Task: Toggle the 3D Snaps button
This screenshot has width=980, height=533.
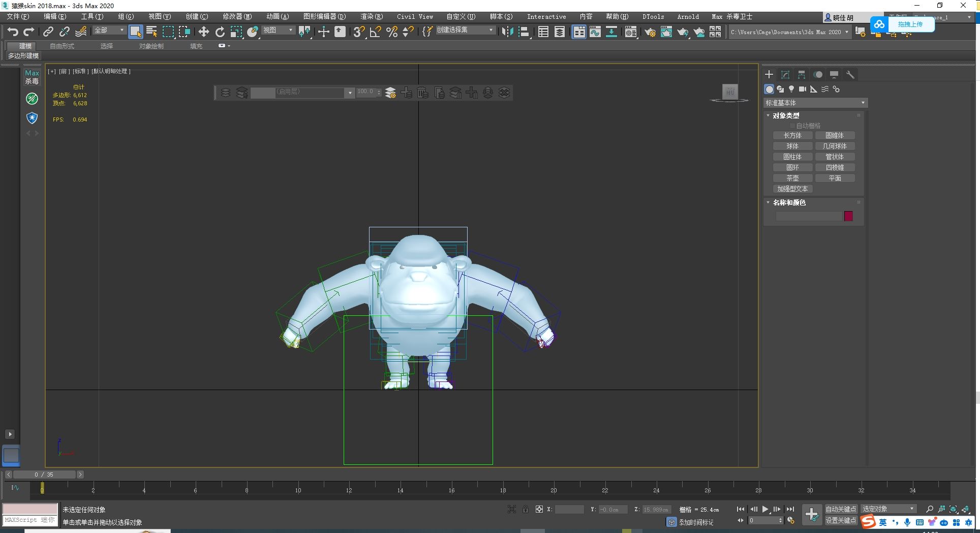Action: (359, 32)
